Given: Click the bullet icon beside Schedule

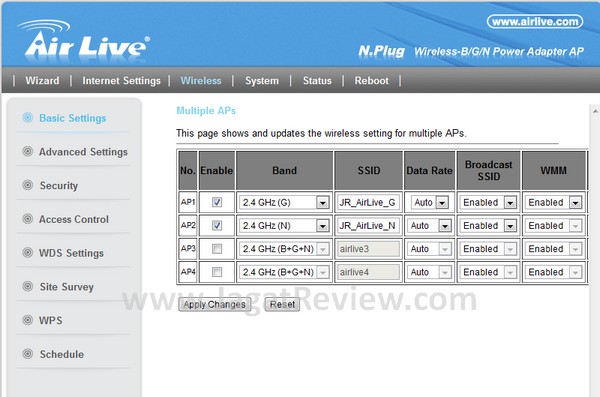Looking at the screenshot, I should (28, 353).
